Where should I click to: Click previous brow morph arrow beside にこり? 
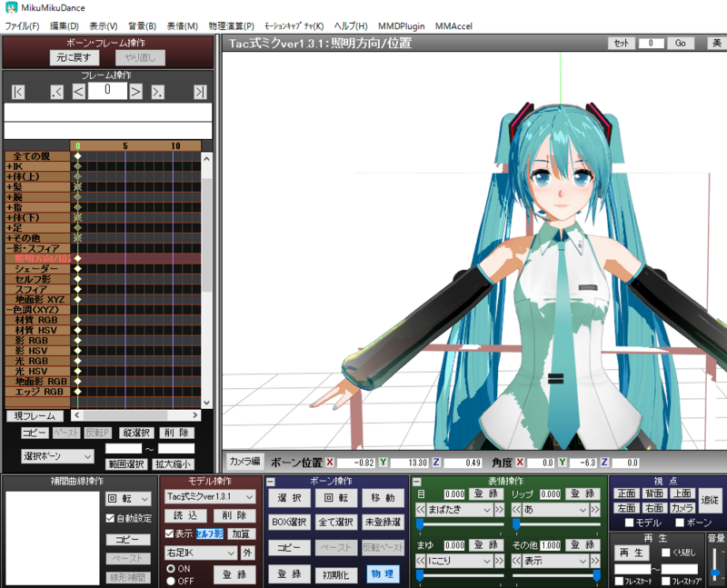point(420,561)
